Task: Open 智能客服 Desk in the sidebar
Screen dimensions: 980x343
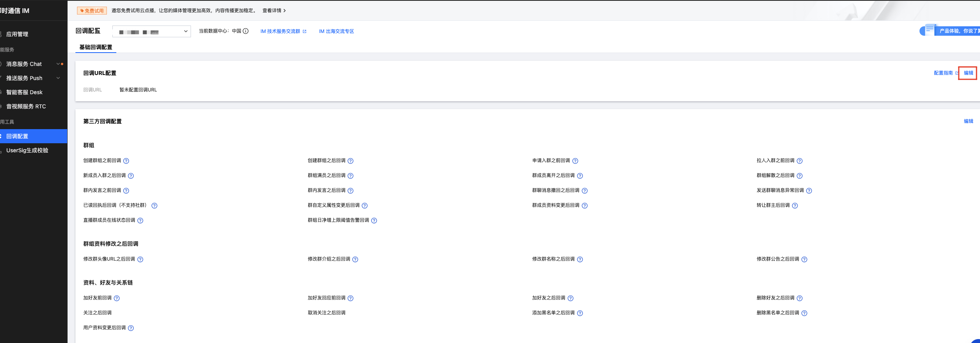Action: click(x=24, y=92)
